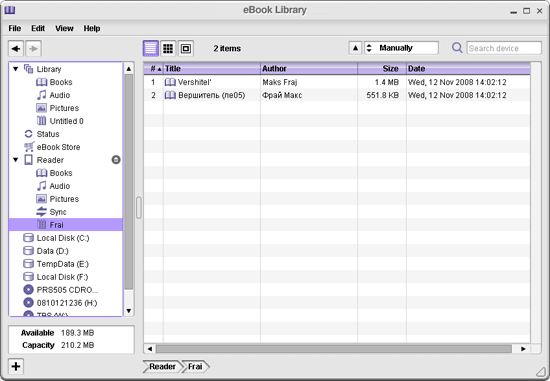
Task: Select Pictures under Library
Action: point(58,108)
